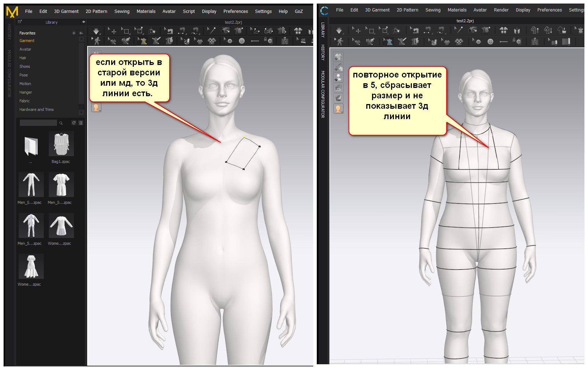Viewport: 588px width, 370px height.
Task: Click the Library panel title text
Action: pyautogui.click(x=52, y=22)
